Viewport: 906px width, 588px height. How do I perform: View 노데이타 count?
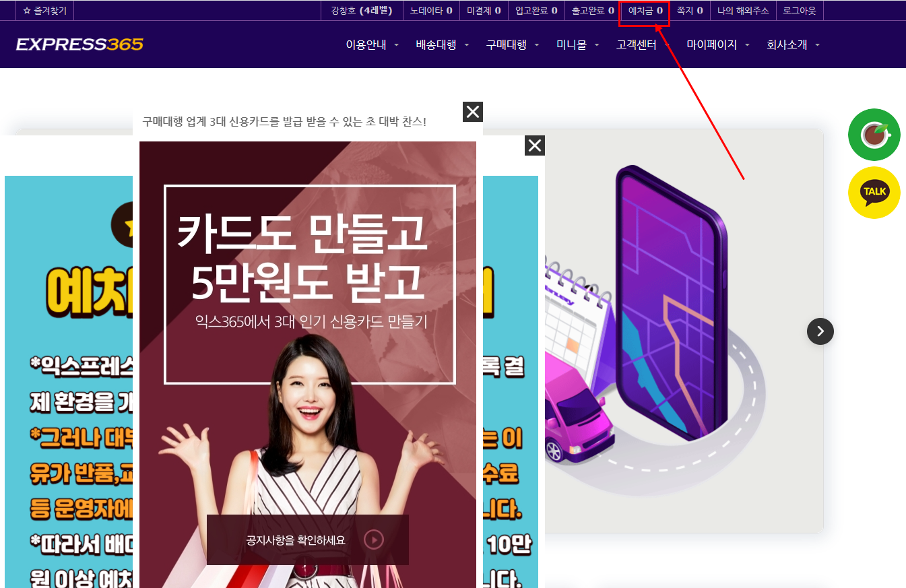[431, 11]
